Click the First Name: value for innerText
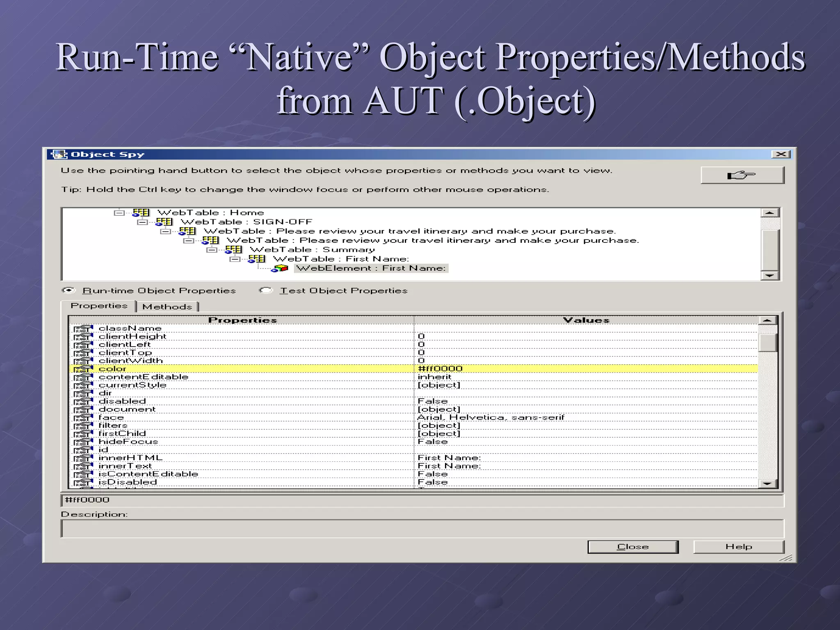The width and height of the screenshot is (840, 630). (449, 466)
